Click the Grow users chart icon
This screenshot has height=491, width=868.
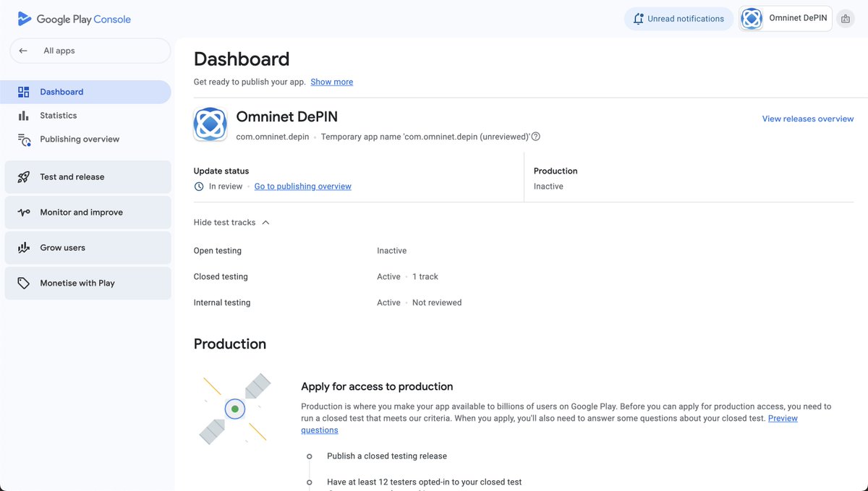pos(24,248)
